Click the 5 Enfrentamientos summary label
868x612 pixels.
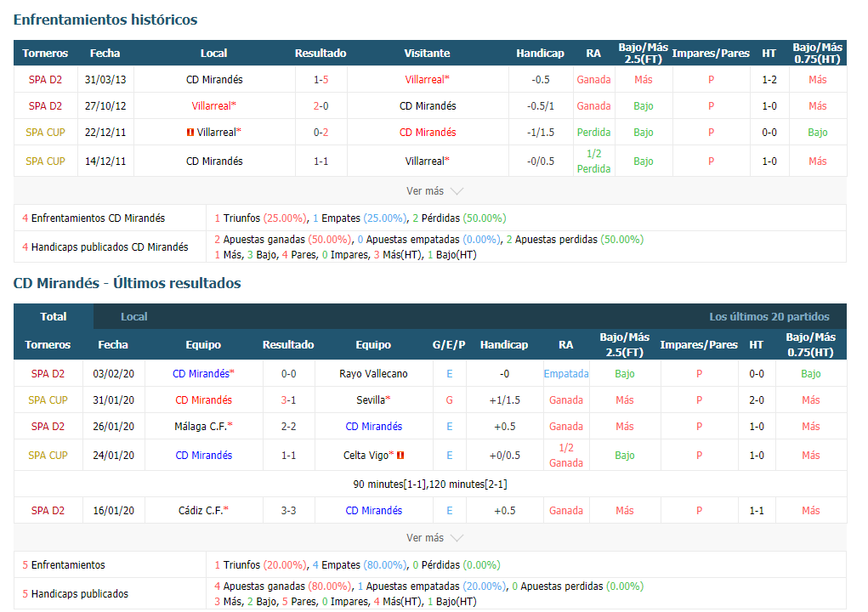pos(64,565)
